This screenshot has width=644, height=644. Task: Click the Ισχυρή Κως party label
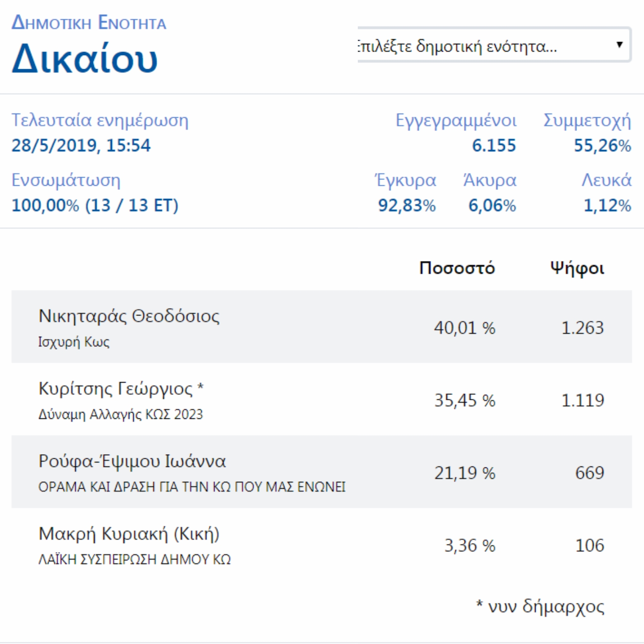[x=74, y=342]
